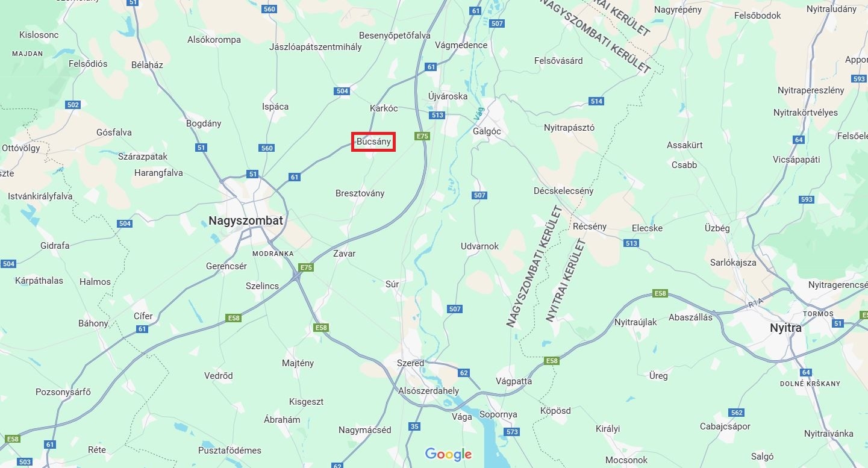Click the E75 road shield near Bucsány
Image resolution: width=868 pixels, height=468 pixels.
[x=423, y=137]
